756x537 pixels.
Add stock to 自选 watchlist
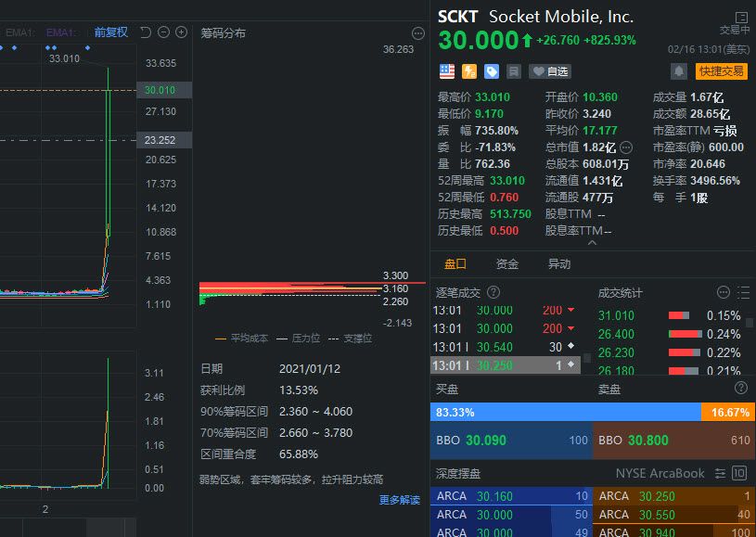550,71
